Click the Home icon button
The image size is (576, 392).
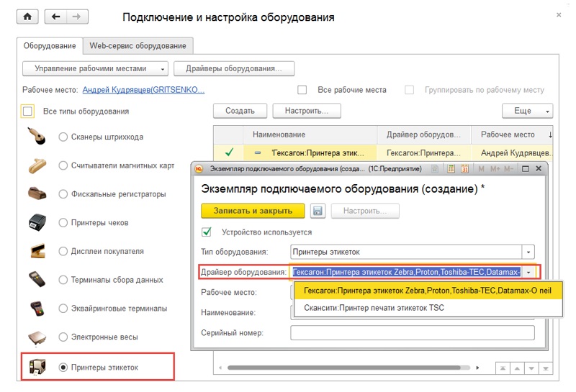[28, 17]
